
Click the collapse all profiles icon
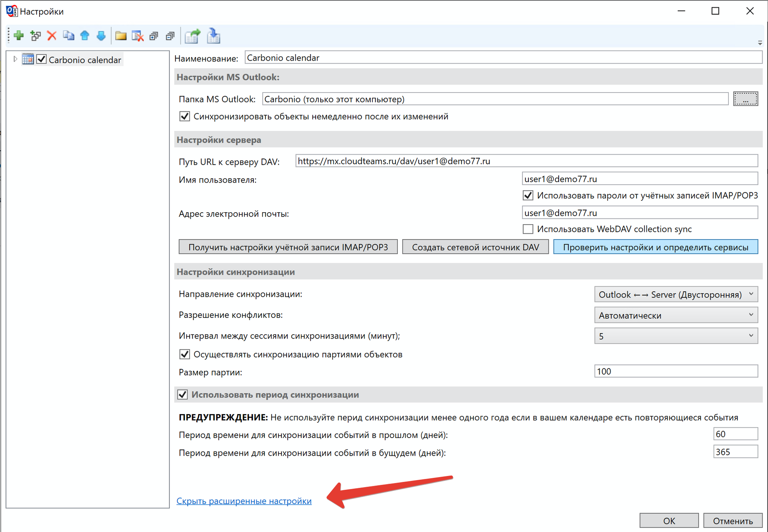click(x=170, y=36)
